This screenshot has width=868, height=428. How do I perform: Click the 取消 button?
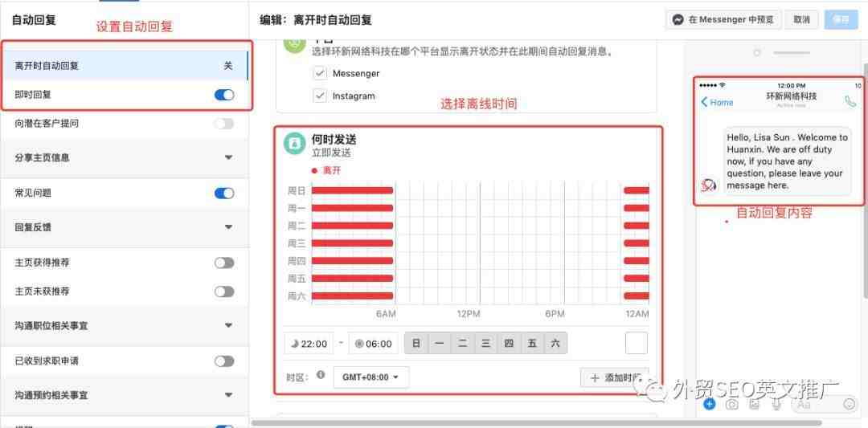click(x=801, y=20)
